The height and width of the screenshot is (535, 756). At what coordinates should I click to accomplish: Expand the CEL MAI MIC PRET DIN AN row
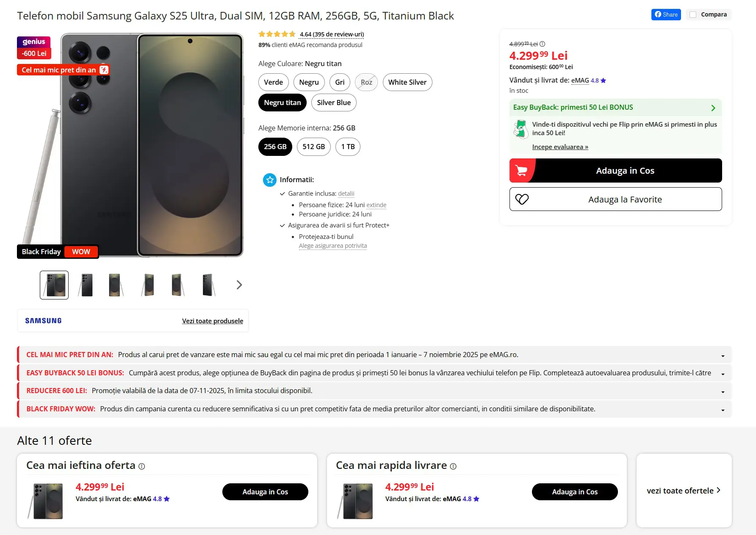(723, 356)
